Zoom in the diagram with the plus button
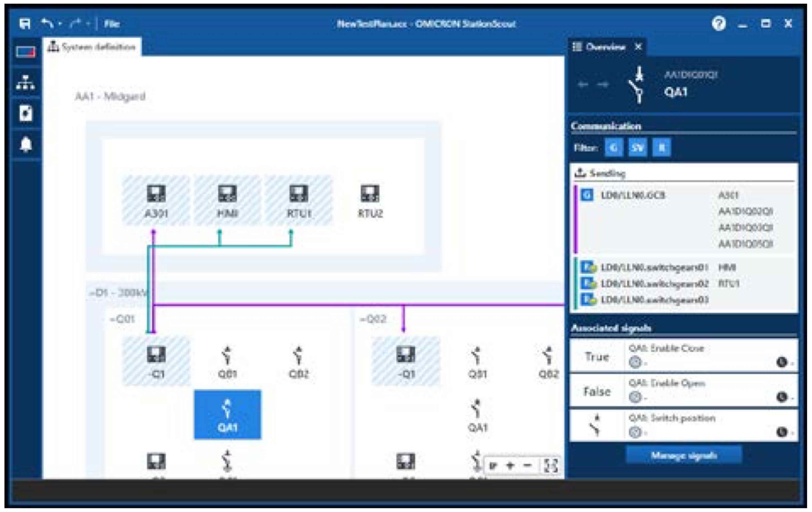This screenshot has height=512, width=812. [510, 466]
